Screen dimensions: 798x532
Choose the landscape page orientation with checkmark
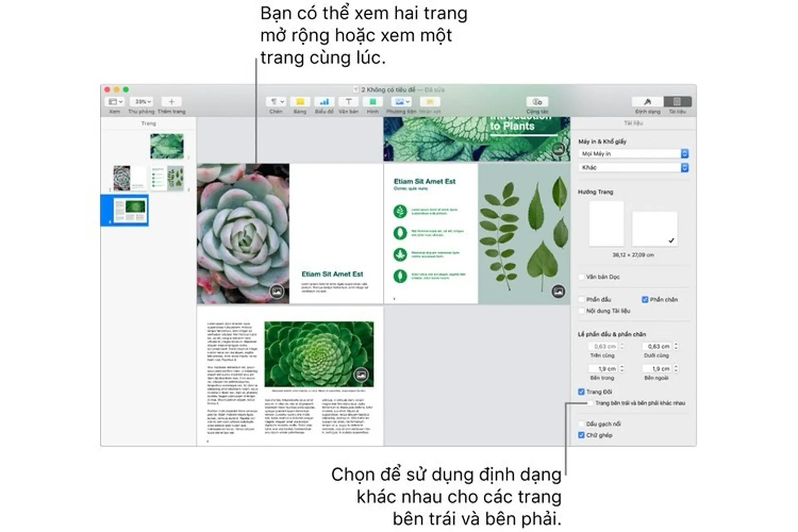point(655,229)
